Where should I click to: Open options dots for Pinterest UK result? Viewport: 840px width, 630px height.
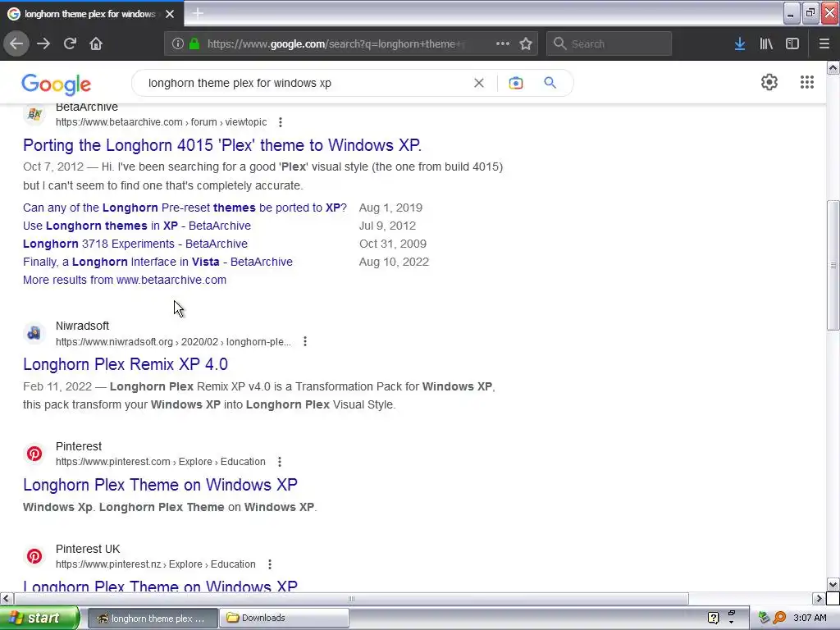(x=269, y=564)
